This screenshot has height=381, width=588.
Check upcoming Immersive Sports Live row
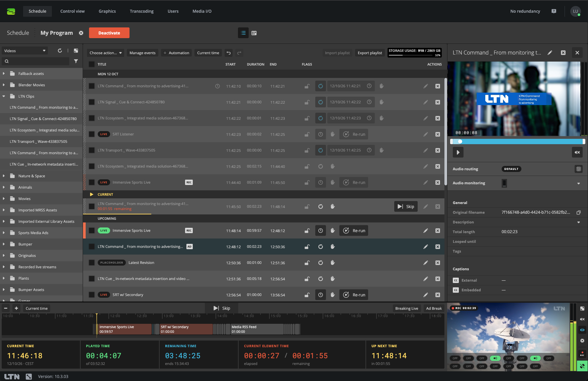(x=91, y=230)
